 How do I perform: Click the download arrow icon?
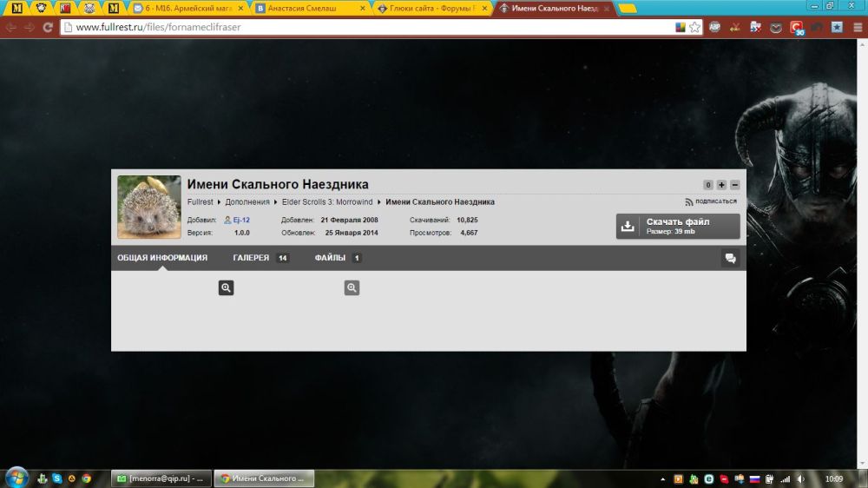point(628,226)
